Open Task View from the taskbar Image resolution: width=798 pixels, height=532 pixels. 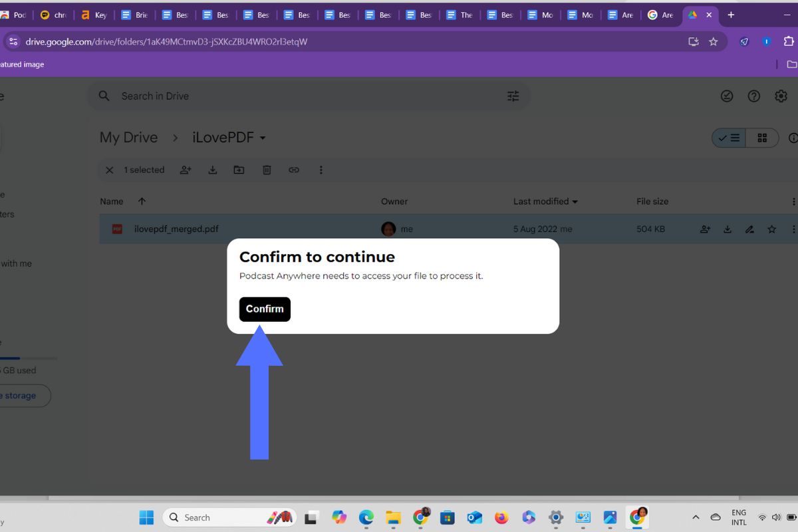311,517
